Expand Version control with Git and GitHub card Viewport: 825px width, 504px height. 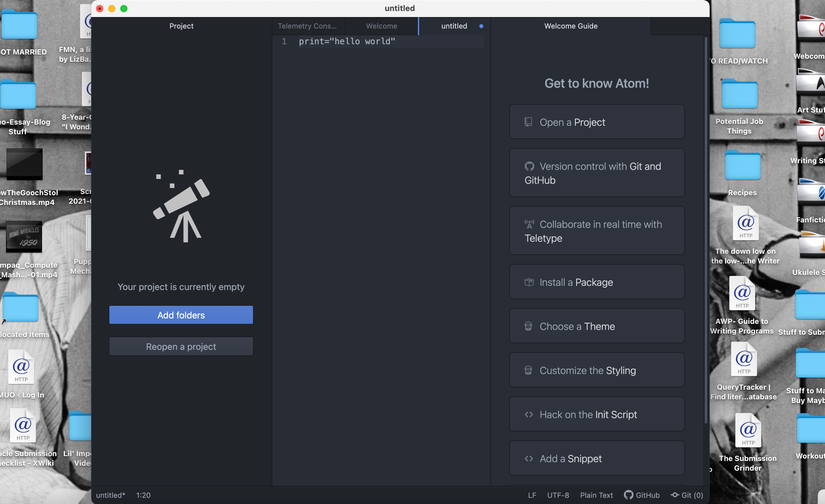pyautogui.click(x=597, y=173)
